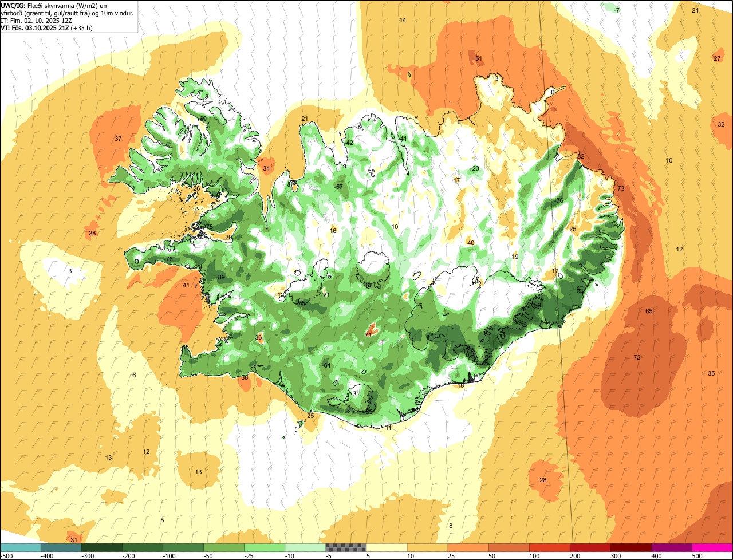Click the value -61 in south Iceland
This screenshot has height=560, width=733.
pos(326,365)
